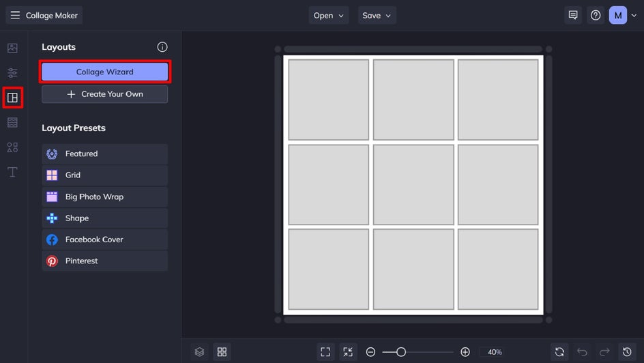Screen dimensions: 644x363
Task: Open the Image Manager sidebar icon
Action: 12,48
